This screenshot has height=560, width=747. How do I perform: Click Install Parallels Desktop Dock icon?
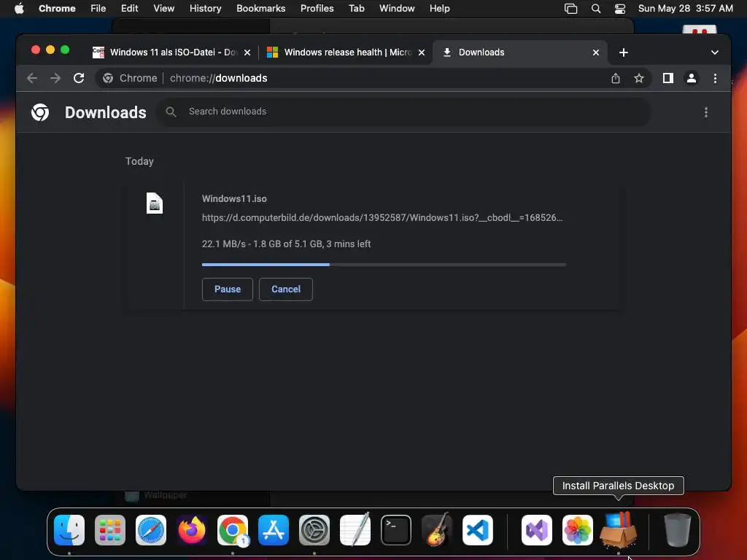pyautogui.click(x=619, y=529)
